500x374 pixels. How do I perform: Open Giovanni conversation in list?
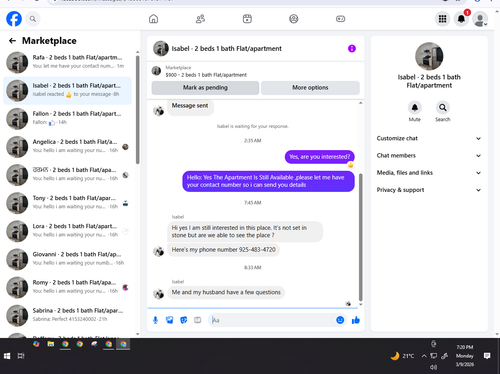(67, 259)
